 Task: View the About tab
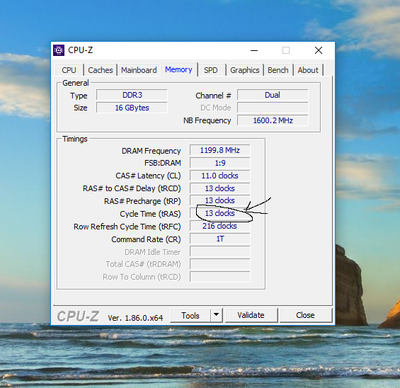coord(308,70)
